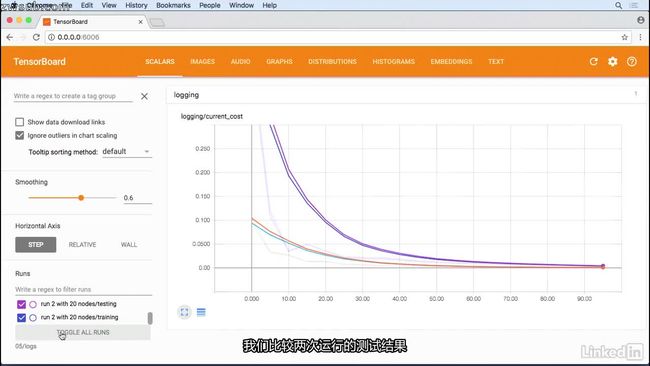Switch to the HISTOGRAMS tab
650x366 pixels.
393,61
